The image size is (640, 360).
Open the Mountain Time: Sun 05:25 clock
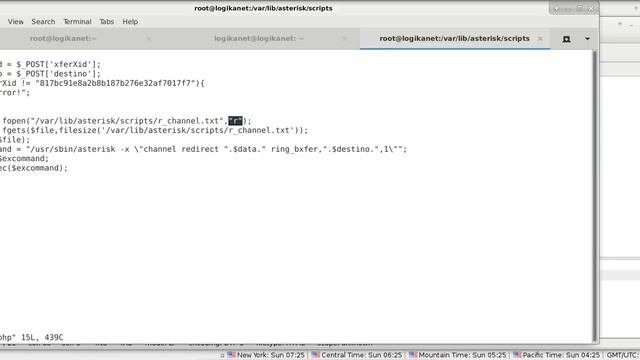(462, 355)
